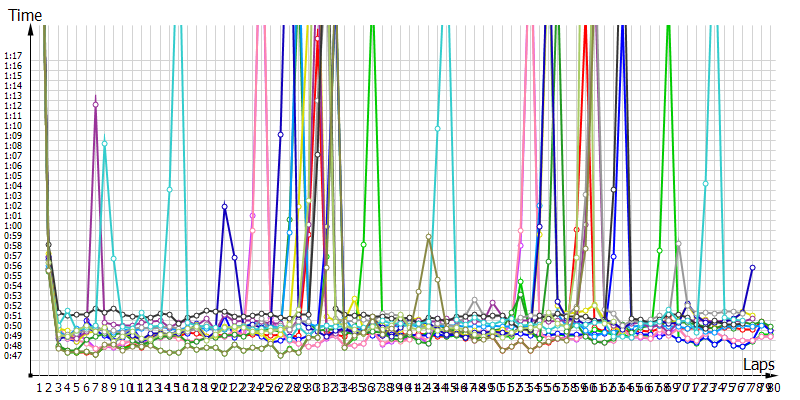Select the 1:17 label on the time axis
Viewport: 800px width, 400px height.
(14, 56)
